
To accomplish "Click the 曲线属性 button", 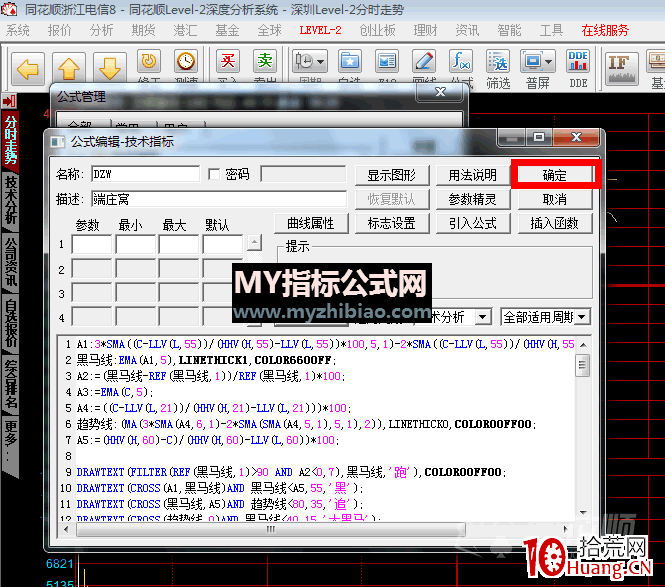I will [311, 223].
